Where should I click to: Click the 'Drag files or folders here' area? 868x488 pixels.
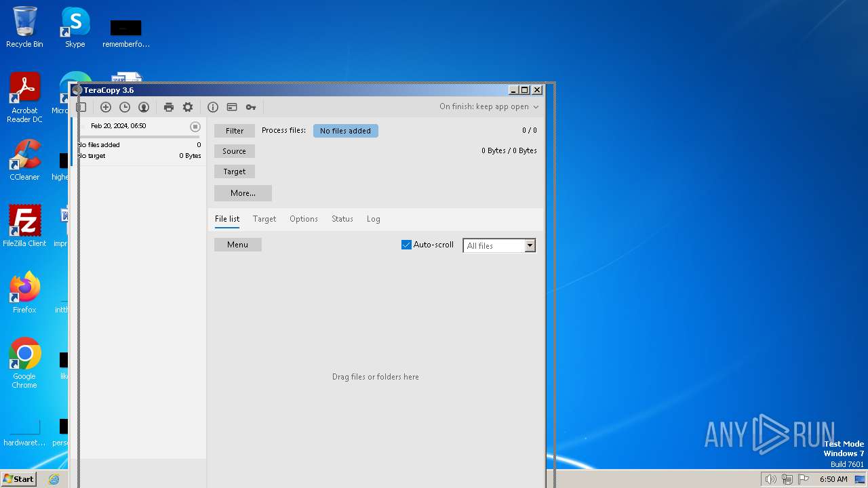click(376, 377)
